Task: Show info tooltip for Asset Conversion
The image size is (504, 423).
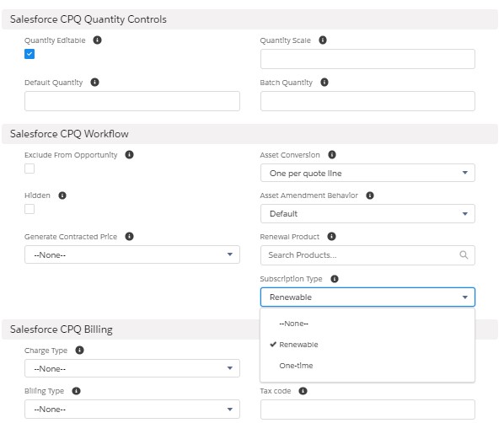Action: tap(332, 155)
